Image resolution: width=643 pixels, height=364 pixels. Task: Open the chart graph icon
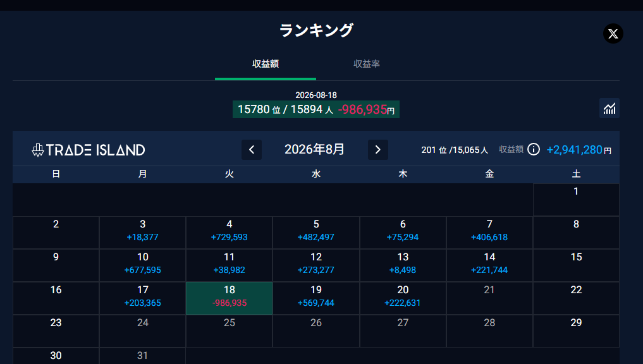[x=609, y=108]
